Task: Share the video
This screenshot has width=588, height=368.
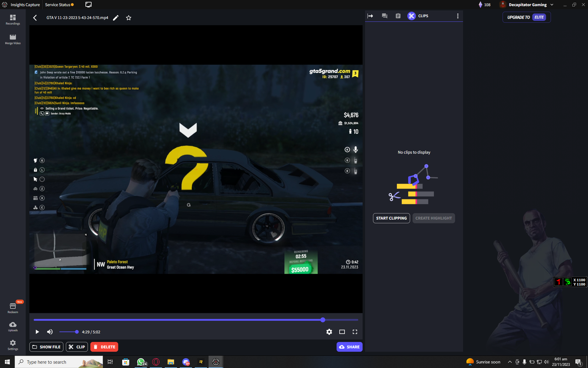Action: pos(350,347)
